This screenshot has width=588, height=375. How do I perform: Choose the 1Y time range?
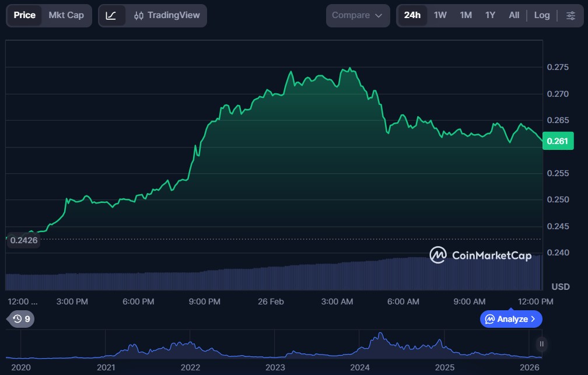coord(490,15)
